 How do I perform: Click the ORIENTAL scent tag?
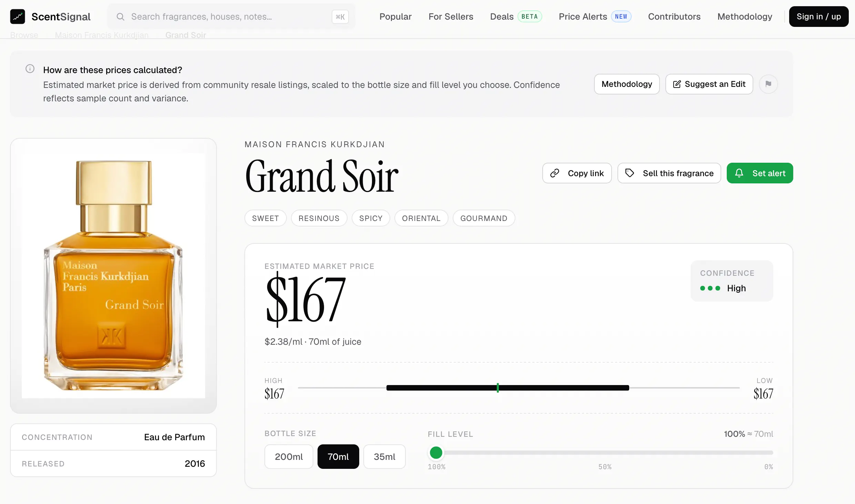[421, 218]
